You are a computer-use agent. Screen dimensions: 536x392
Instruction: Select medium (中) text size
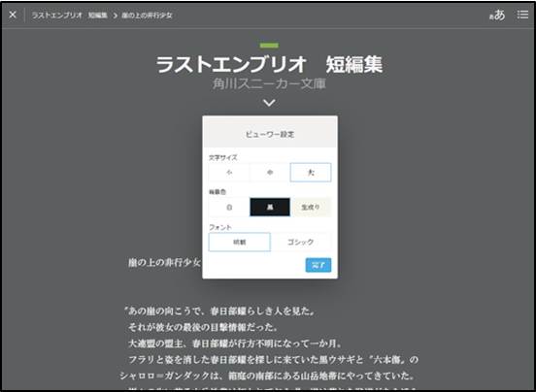tap(270, 173)
